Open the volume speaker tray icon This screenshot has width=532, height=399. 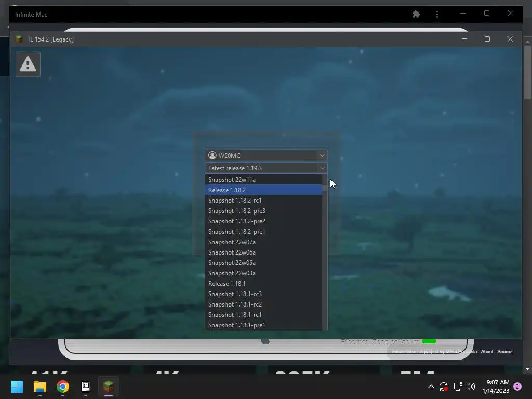(471, 387)
